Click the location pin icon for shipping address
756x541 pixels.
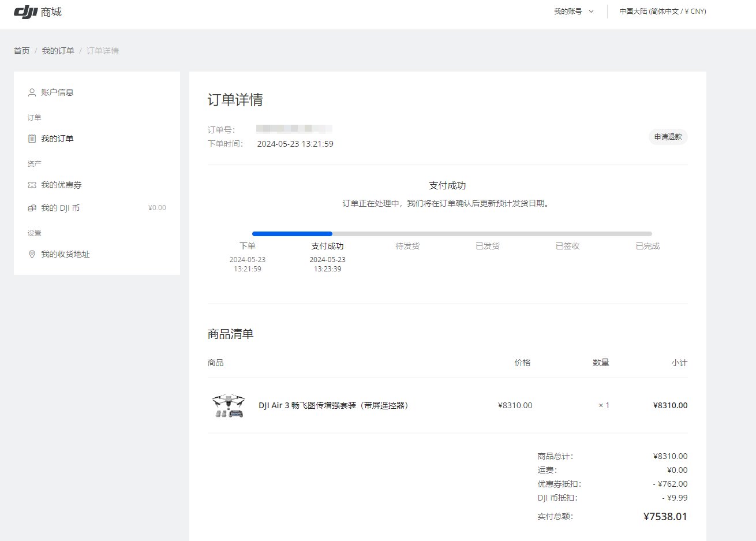pyautogui.click(x=32, y=254)
